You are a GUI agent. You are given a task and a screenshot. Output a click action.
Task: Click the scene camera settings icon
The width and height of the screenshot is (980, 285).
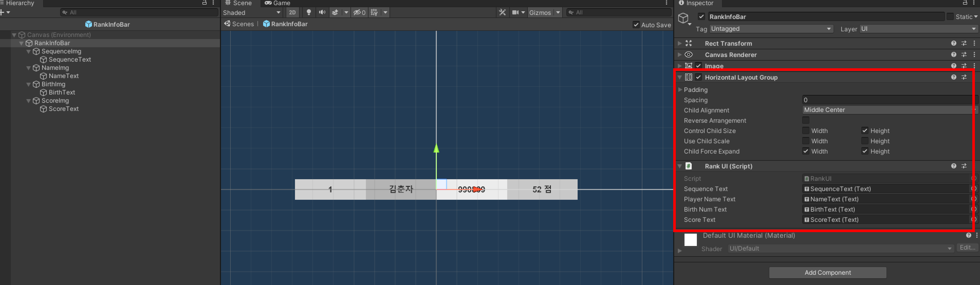(515, 13)
